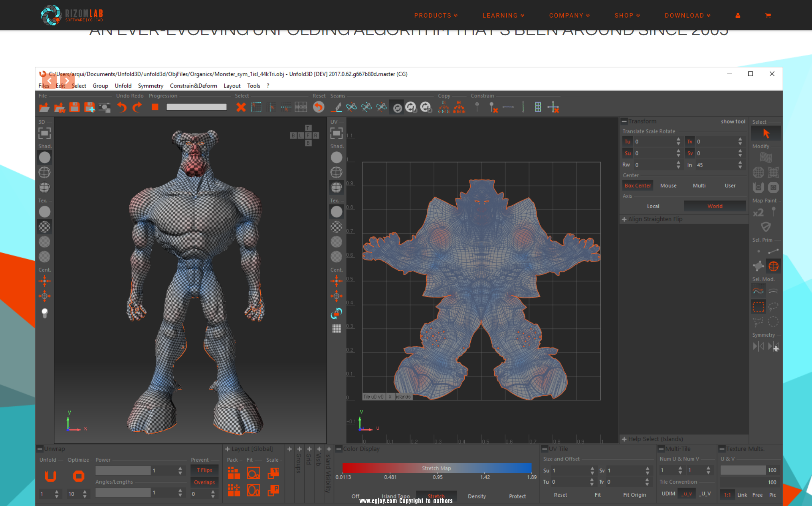
Task: Select Mouse center option
Action: pyautogui.click(x=668, y=186)
